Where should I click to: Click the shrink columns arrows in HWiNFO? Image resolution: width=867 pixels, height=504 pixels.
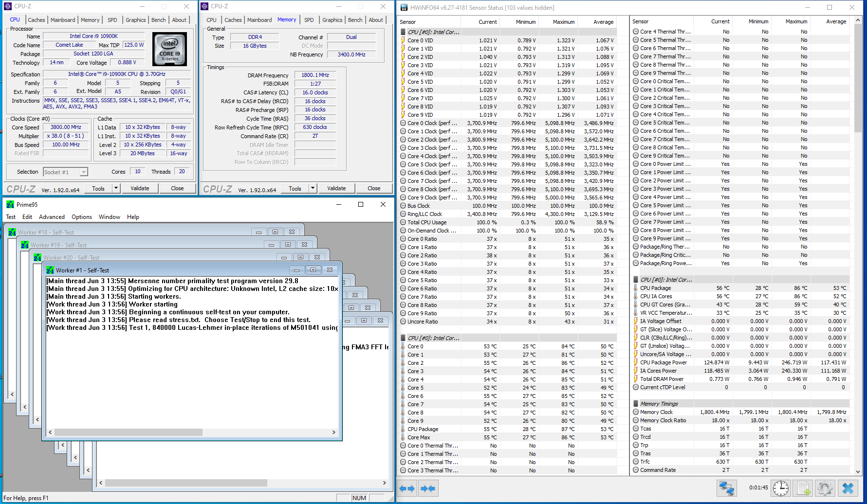(x=428, y=488)
